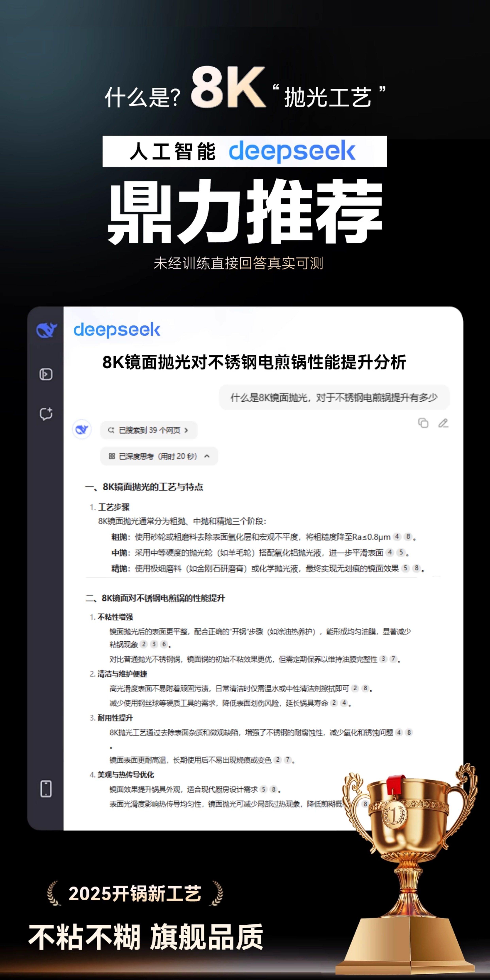The height and width of the screenshot is (980, 490).
Task: Copy the user question with copy icon
Action: [423, 423]
